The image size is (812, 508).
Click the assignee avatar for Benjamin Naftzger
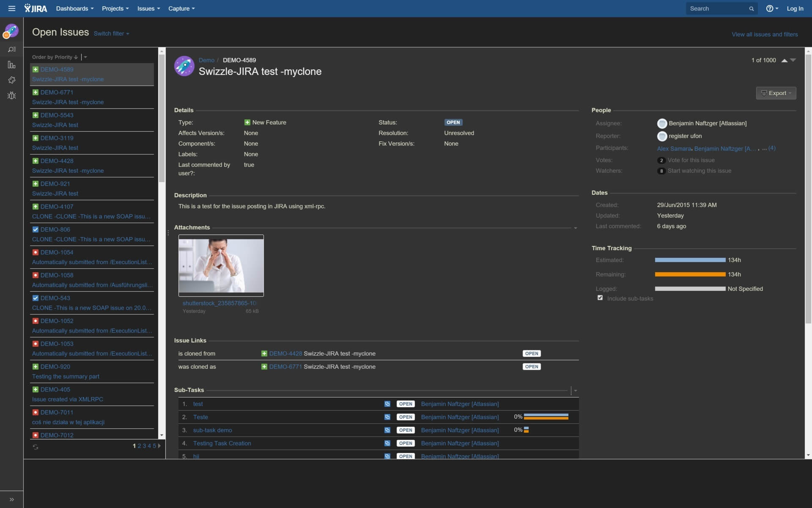[662, 124]
